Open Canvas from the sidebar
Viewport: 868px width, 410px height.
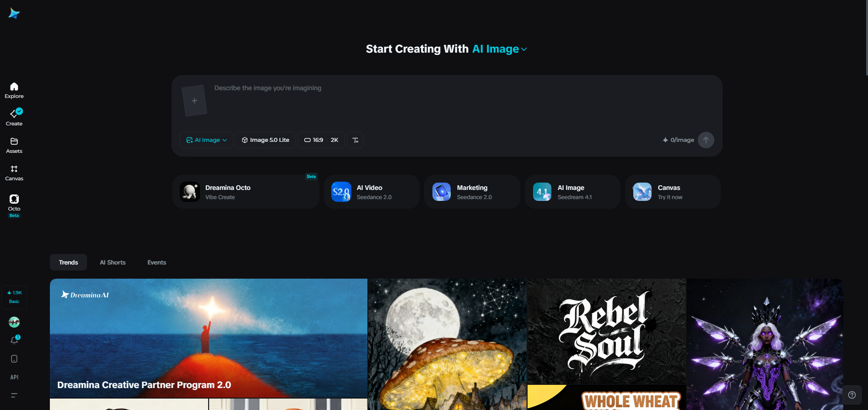(x=14, y=173)
